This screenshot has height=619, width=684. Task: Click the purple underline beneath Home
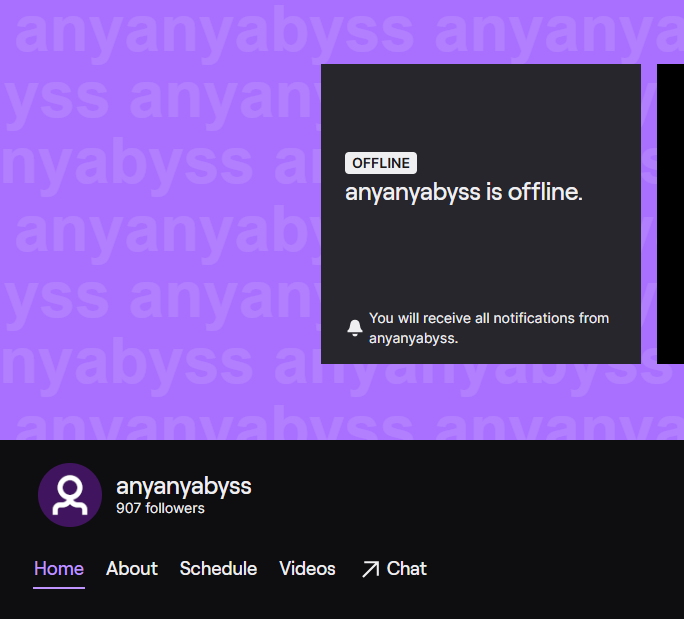point(59,588)
